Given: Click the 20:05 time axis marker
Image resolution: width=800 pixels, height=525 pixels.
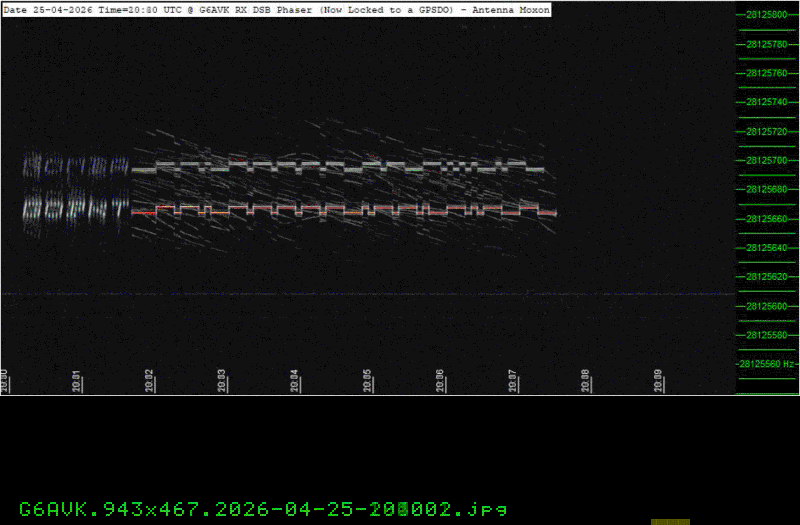Looking at the screenshot, I should [367, 380].
